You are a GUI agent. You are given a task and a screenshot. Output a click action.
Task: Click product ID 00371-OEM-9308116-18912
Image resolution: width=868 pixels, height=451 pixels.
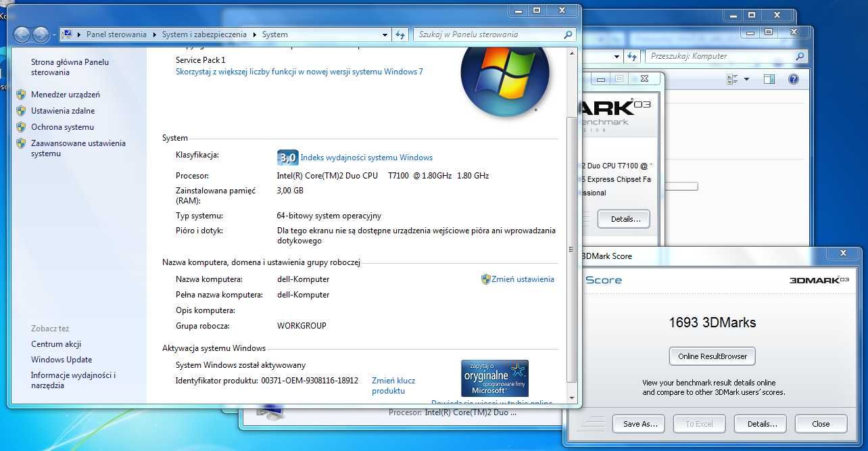(x=310, y=381)
